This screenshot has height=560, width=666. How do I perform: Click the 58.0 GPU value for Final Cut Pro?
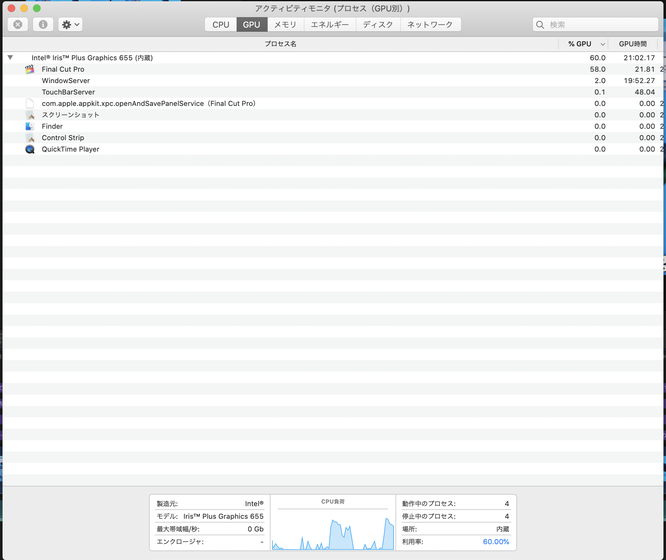pos(598,69)
